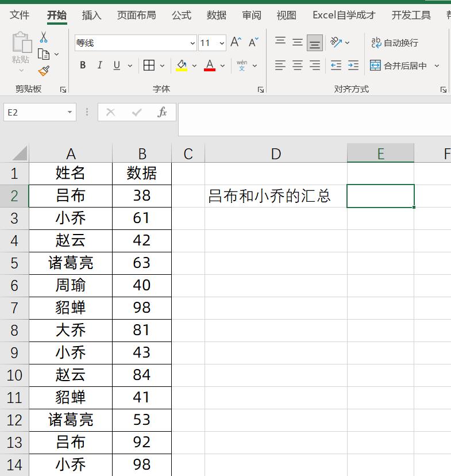Open font name dropdown 等线

pyautogui.click(x=192, y=43)
